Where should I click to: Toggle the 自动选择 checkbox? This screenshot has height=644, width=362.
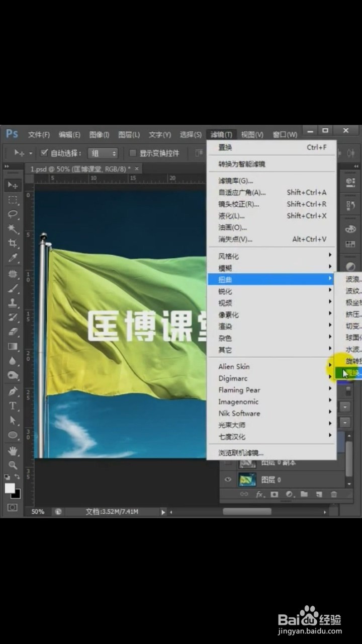(x=44, y=152)
